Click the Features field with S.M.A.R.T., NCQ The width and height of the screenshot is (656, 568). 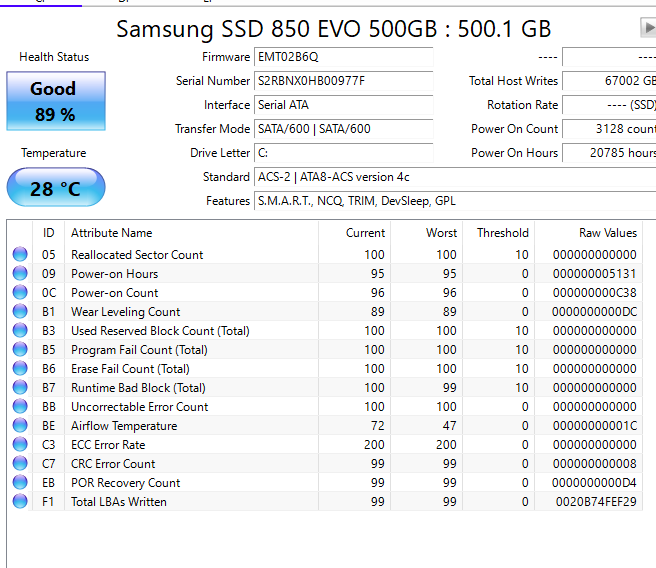[455, 201]
